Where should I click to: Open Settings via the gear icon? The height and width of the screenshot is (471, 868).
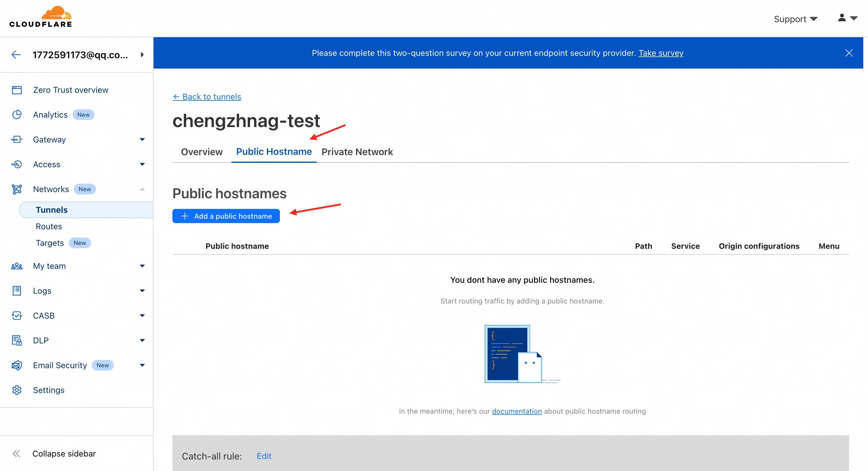point(17,390)
